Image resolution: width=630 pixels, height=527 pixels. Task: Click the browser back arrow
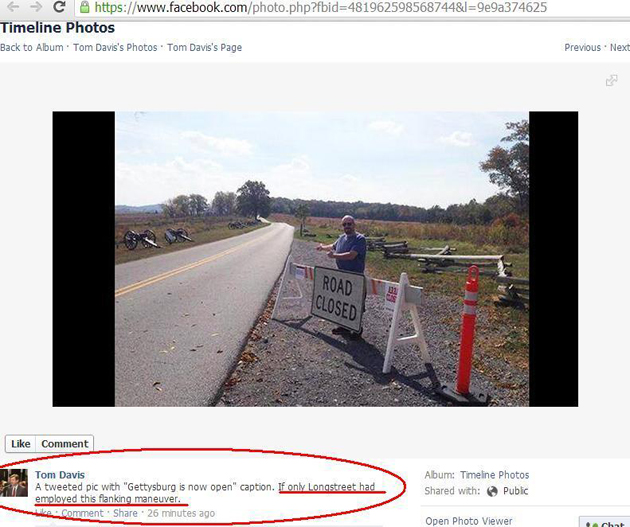click(x=13, y=6)
